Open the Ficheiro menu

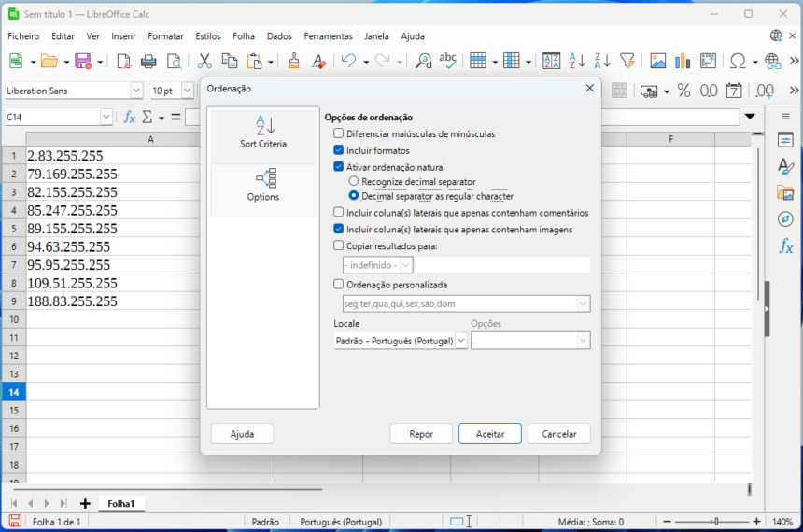pyautogui.click(x=23, y=36)
